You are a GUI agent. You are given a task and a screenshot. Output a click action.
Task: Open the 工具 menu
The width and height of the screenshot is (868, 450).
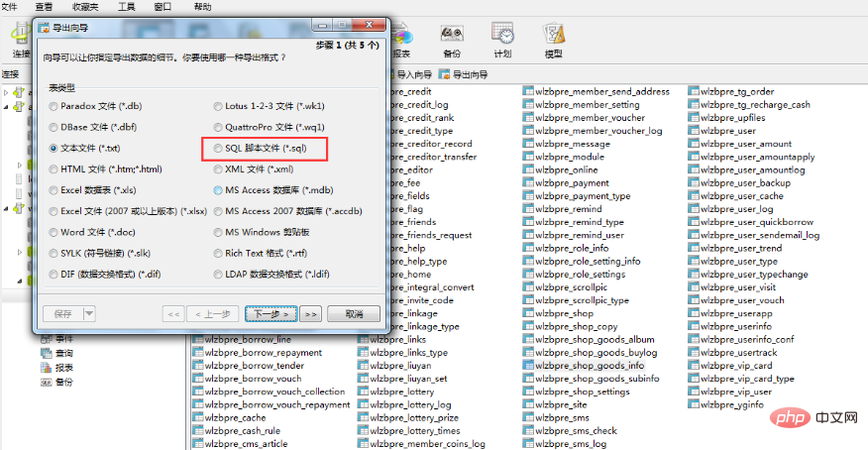pyautogui.click(x=126, y=7)
